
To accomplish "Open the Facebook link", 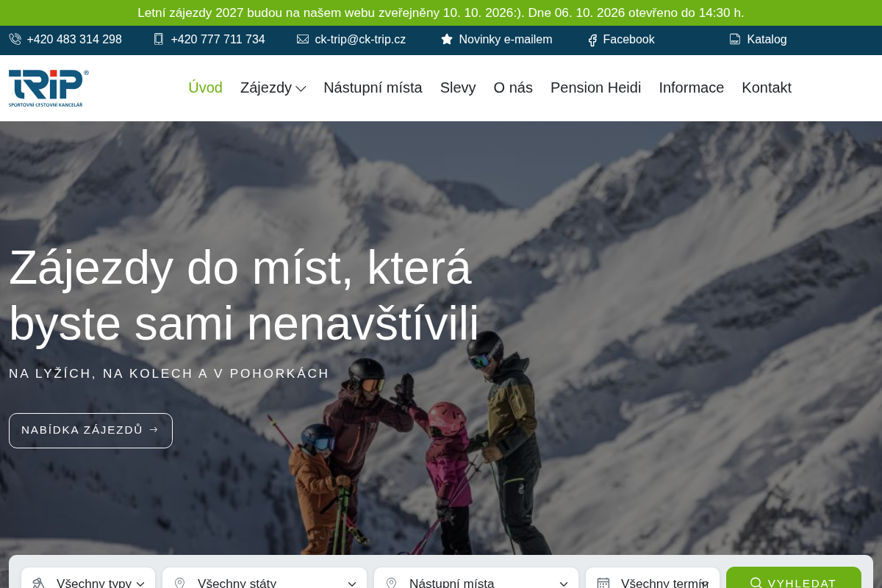I will (x=628, y=40).
